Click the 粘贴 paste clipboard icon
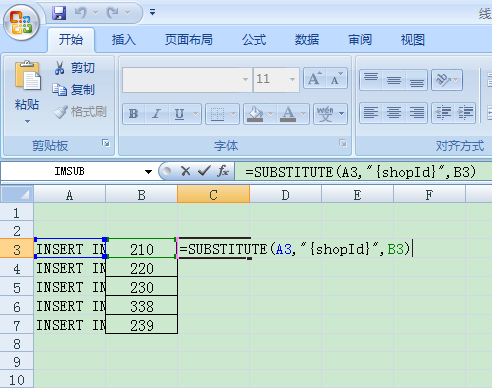492x388 pixels. pyautogui.click(x=27, y=76)
